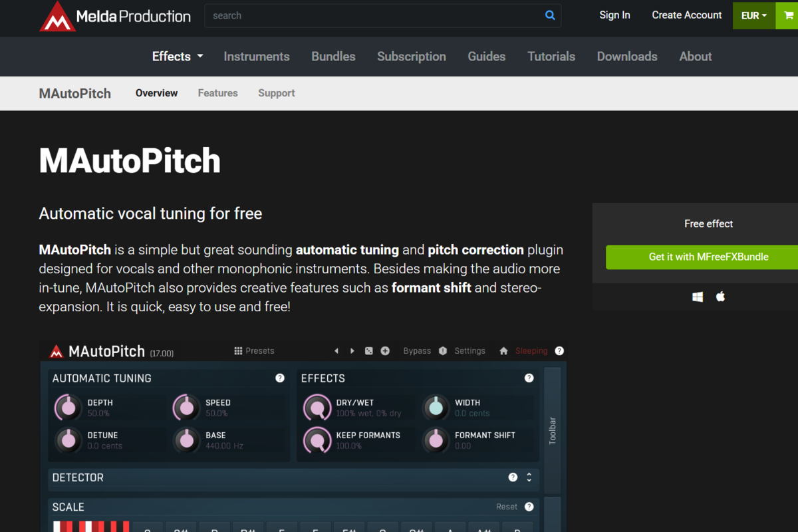Open the Features tab
The width and height of the screenshot is (798, 532).
[x=217, y=93]
